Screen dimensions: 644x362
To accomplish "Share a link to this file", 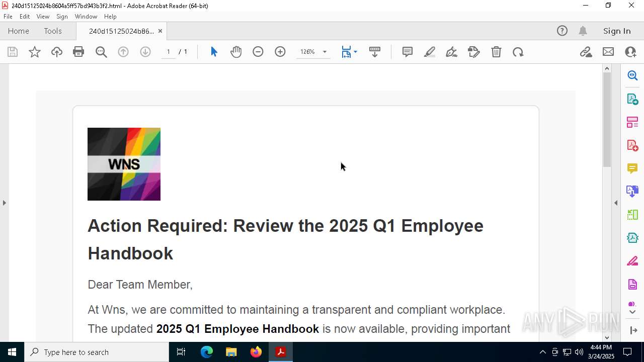I will 586,52.
